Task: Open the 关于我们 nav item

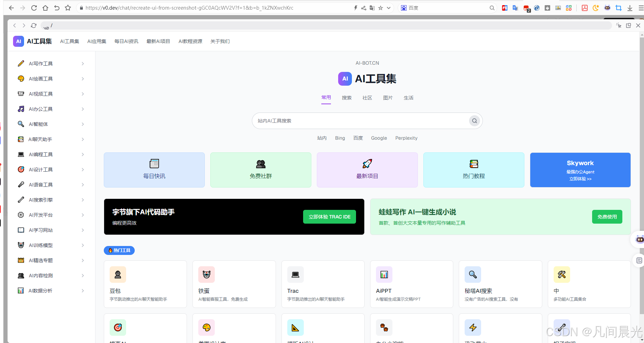Action: [220, 41]
